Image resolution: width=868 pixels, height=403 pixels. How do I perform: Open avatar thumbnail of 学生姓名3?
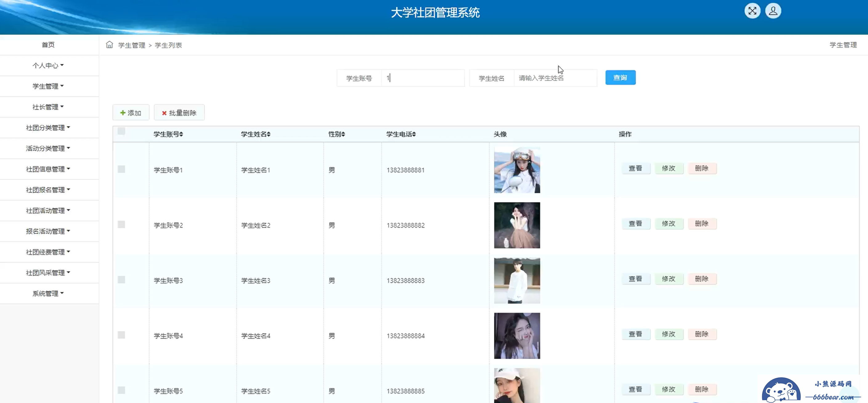pos(517,281)
